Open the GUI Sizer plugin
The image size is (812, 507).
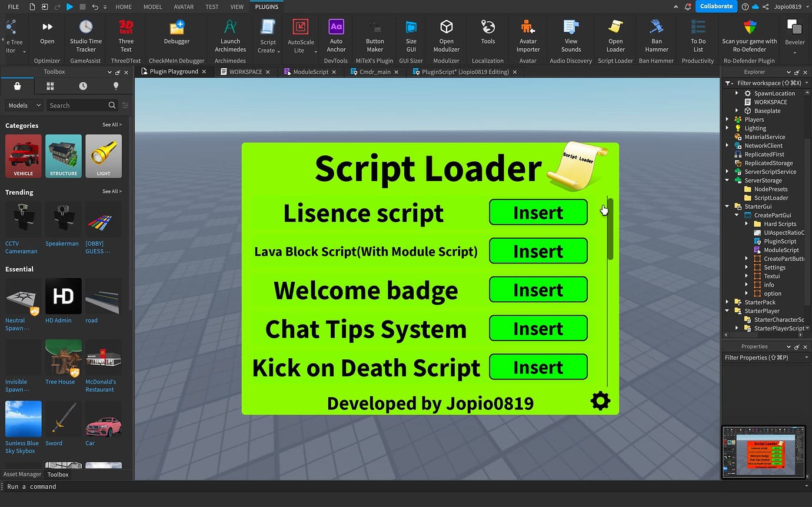coord(411,36)
